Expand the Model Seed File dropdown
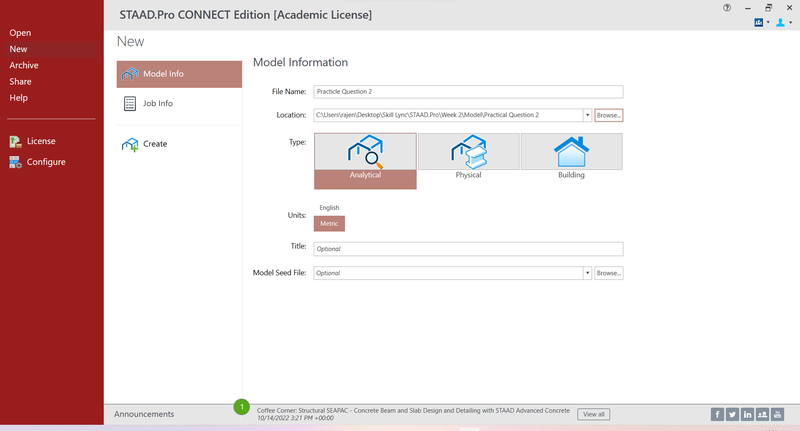 (587, 273)
